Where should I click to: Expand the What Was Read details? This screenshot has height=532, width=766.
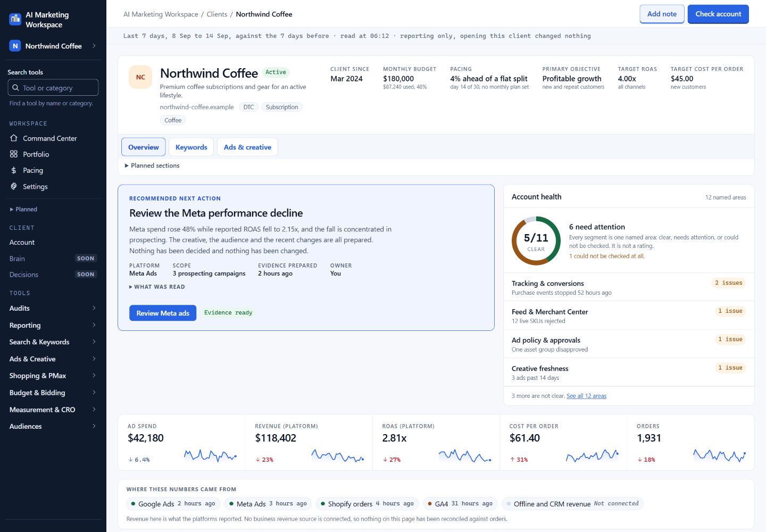157,287
